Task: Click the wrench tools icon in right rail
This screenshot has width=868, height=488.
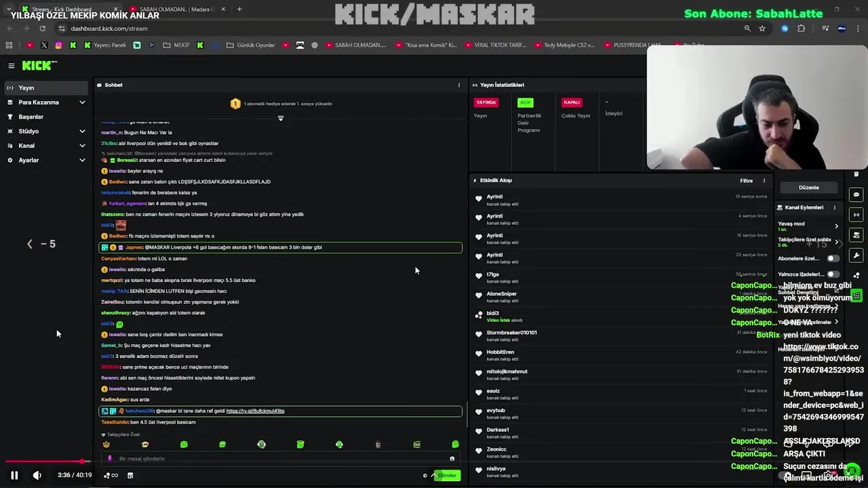Action: 856,256
